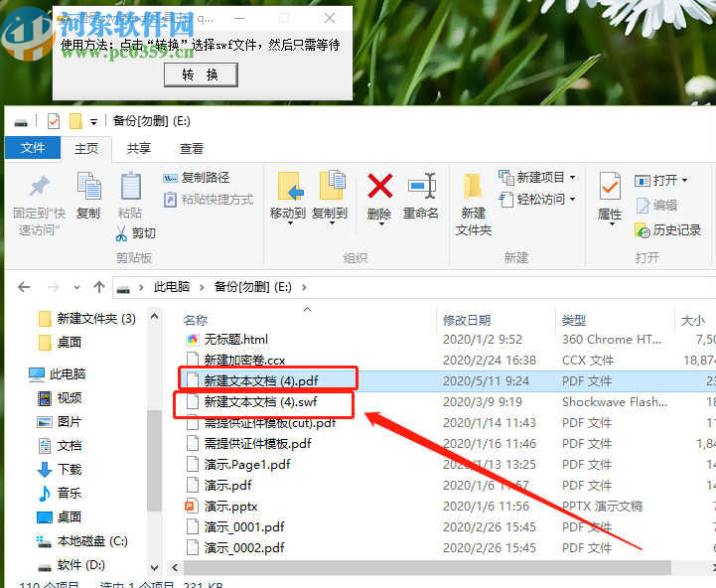Click 备份[勿删] (E:) breadcrumb in address bar
Image resolution: width=716 pixels, height=588 pixels.
253,287
